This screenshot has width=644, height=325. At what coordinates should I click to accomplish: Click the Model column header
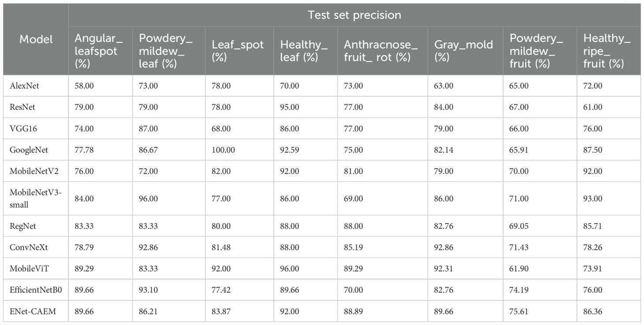pyautogui.click(x=36, y=39)
